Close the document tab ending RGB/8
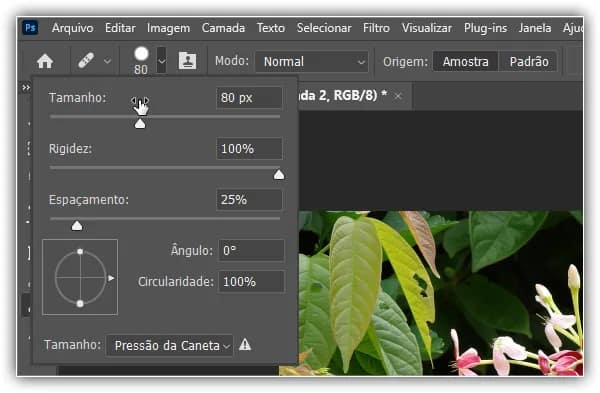Viewport: 600px width, 393px height. [x=398, y=96]
